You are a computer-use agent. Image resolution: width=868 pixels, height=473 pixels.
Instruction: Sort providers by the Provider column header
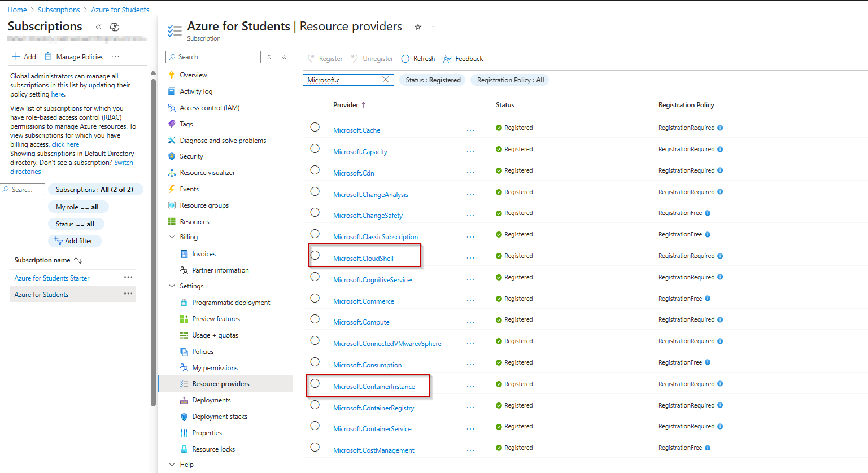pos(349,105)
